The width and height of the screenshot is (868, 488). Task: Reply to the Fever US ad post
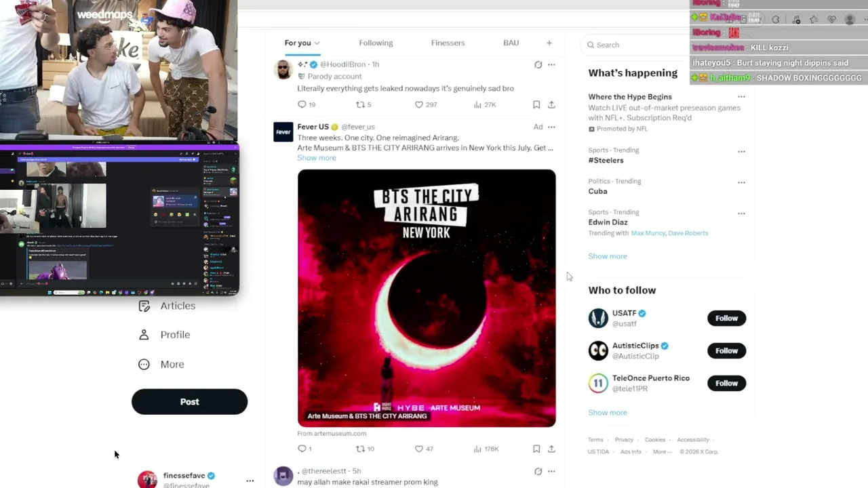pos(304,449)
